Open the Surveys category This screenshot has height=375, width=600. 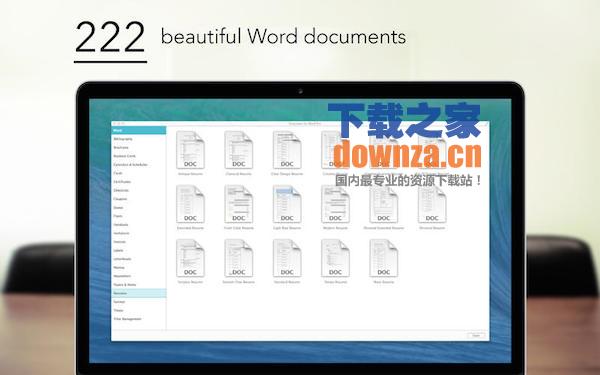119,302
